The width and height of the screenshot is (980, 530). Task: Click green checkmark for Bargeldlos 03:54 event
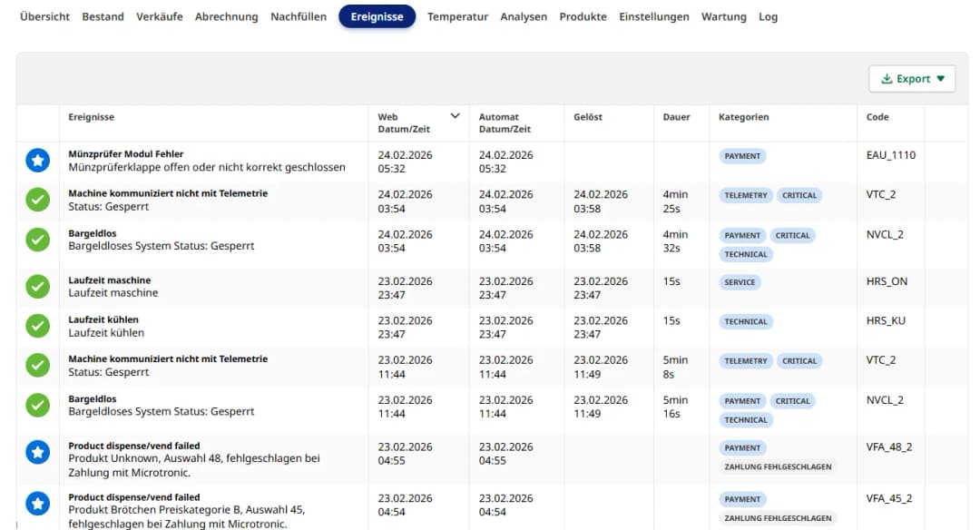pyautogui.click(x=37, y=240)
